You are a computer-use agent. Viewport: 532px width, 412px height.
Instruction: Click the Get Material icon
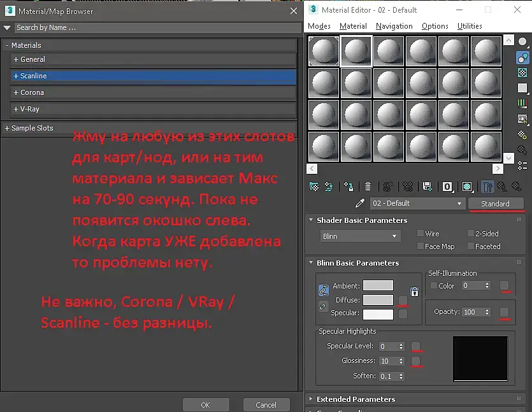314,187
